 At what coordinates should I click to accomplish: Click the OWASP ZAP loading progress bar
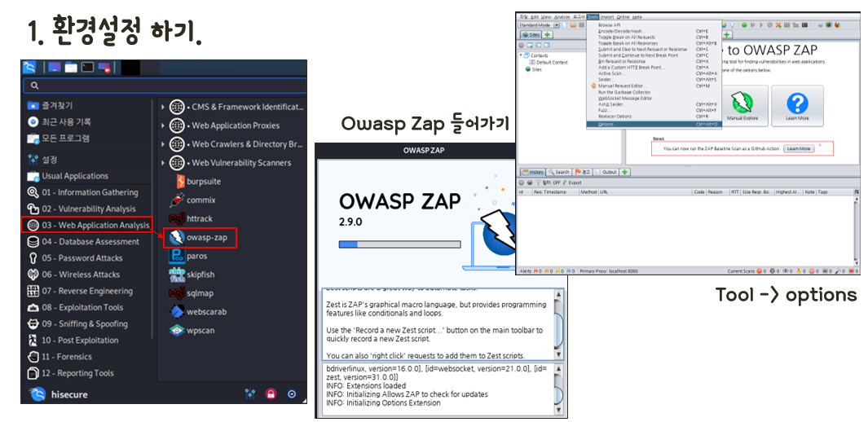coord(399,244)
